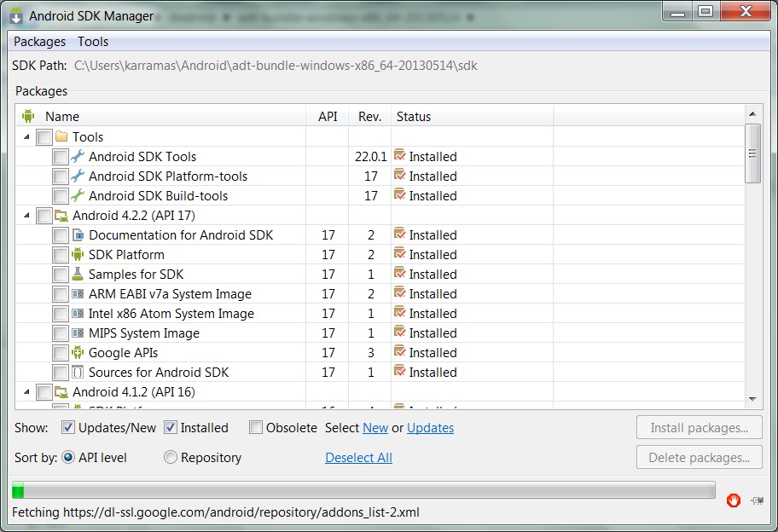The image size is (778, 532).
Task: Check the Intel x86 Atom System Image checkbox
Action: [60, 314]
